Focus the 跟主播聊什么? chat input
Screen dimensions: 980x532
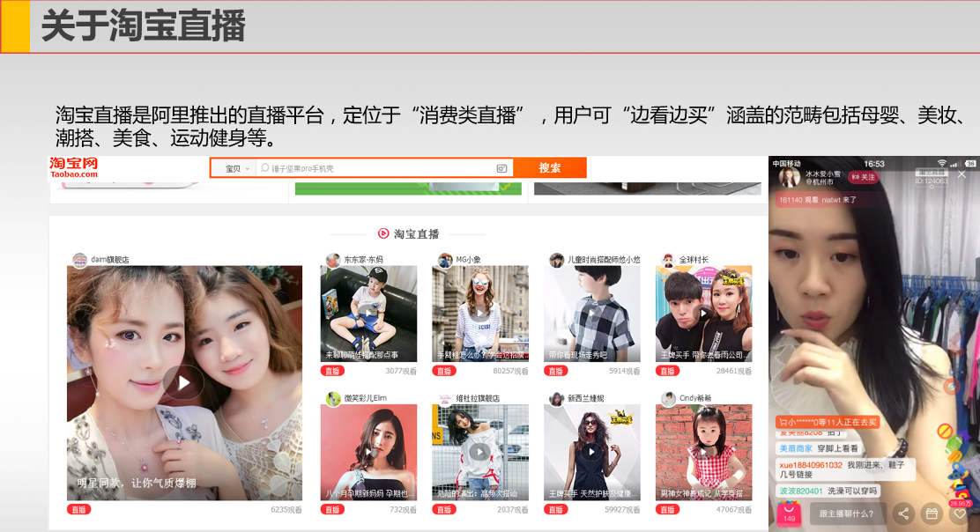click(846, 514)
